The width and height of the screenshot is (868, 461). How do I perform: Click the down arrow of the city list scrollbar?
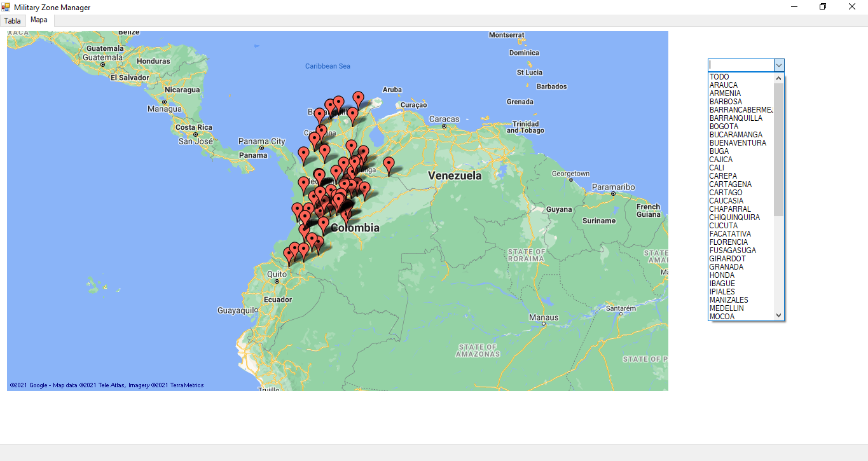(x=778, y=315)
